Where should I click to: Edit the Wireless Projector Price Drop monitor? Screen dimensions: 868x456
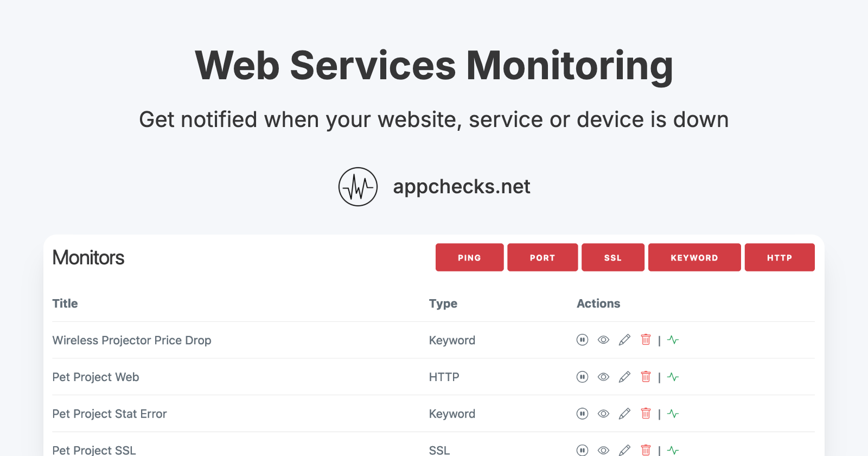[x=624, y=339]
